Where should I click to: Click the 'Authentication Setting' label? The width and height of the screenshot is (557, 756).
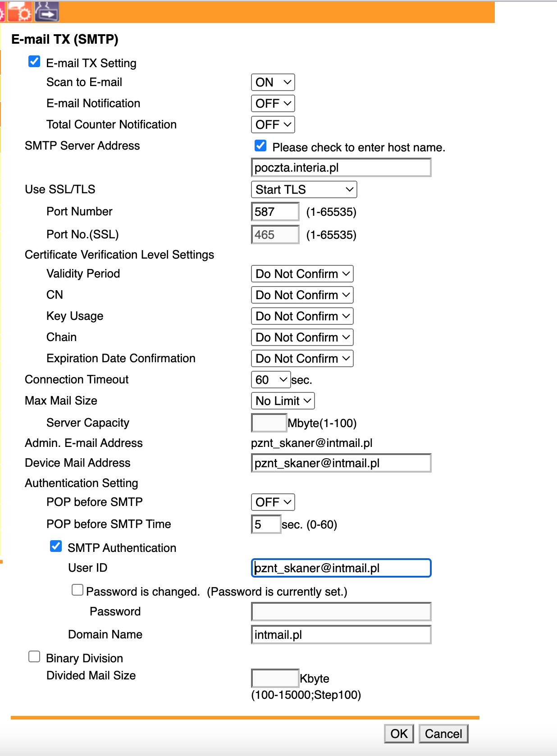(x=82, y=483)
